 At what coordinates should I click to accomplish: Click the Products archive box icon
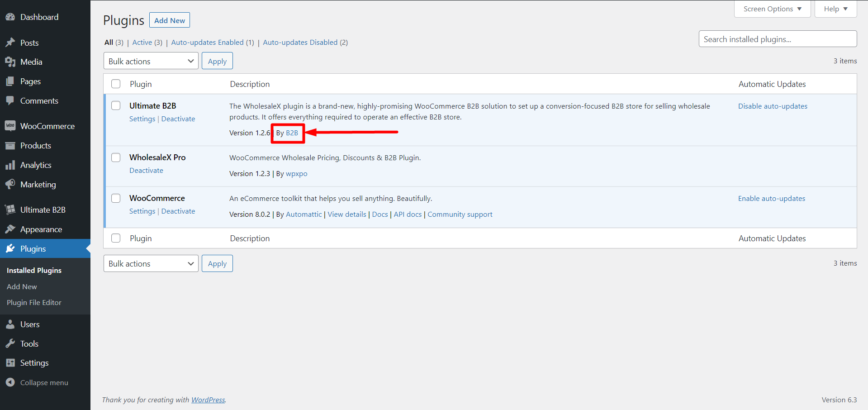click(10, 146)
